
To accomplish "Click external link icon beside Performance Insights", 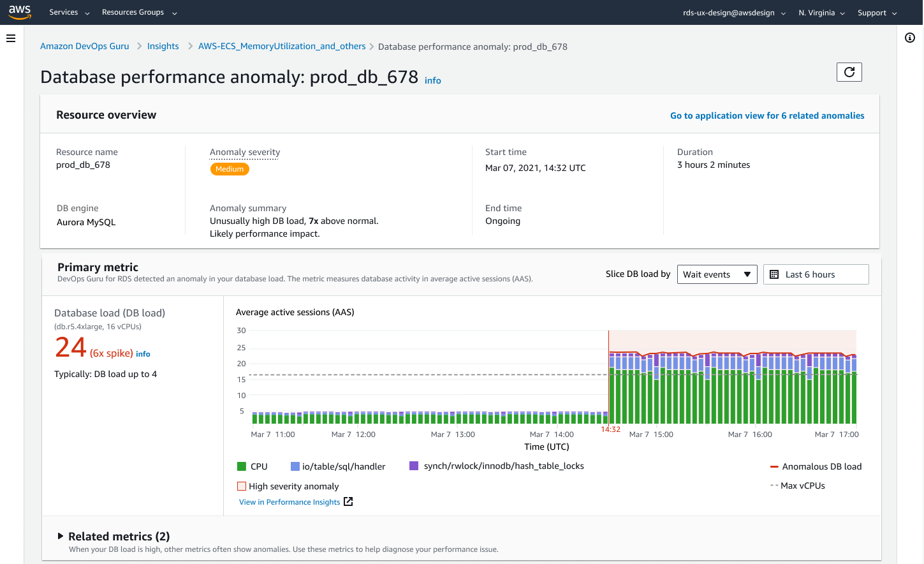I will (x=348, y=501).
